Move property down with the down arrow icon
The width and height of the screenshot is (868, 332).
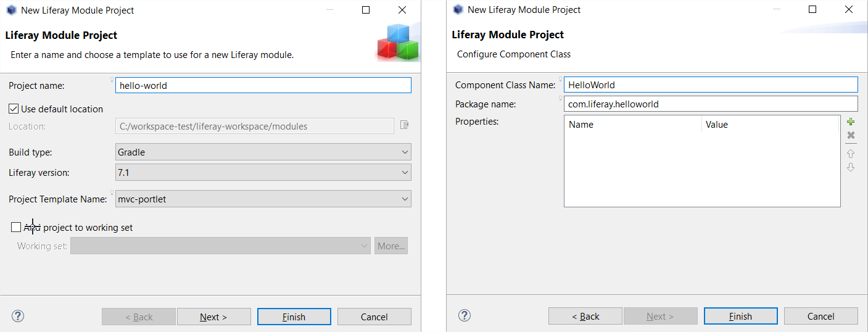click(x=851, y=167)
